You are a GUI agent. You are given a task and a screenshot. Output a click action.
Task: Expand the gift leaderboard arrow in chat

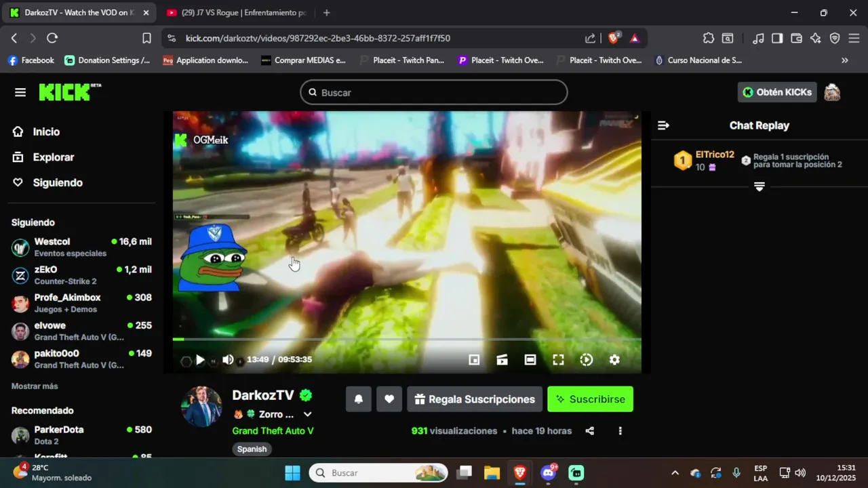tap(759, 186)
